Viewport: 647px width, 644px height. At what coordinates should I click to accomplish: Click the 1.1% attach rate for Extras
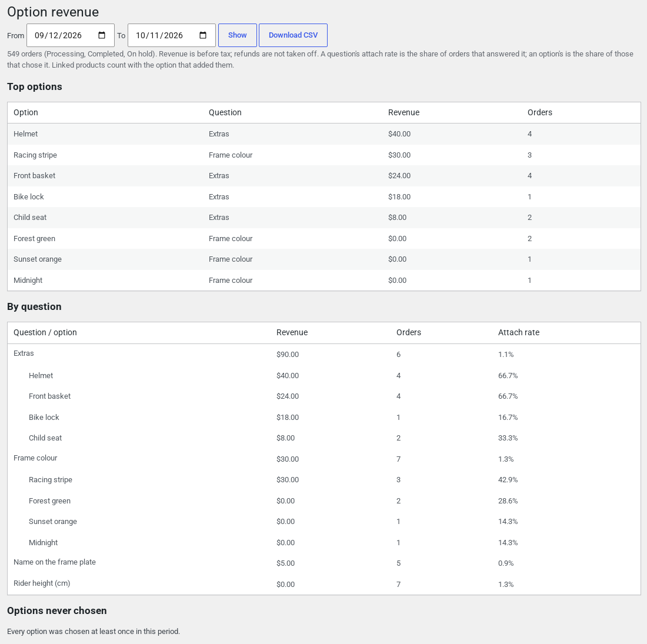[x=506, y=355]
